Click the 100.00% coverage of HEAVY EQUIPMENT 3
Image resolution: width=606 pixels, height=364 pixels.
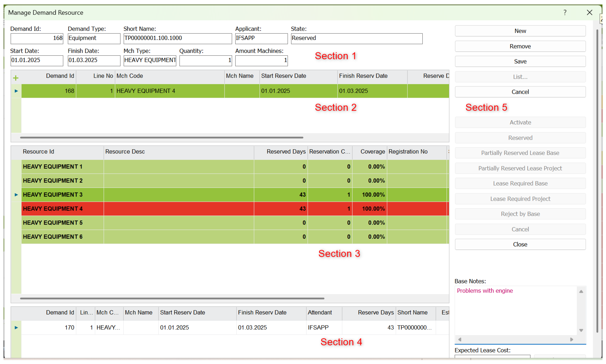tap(370, 195)
